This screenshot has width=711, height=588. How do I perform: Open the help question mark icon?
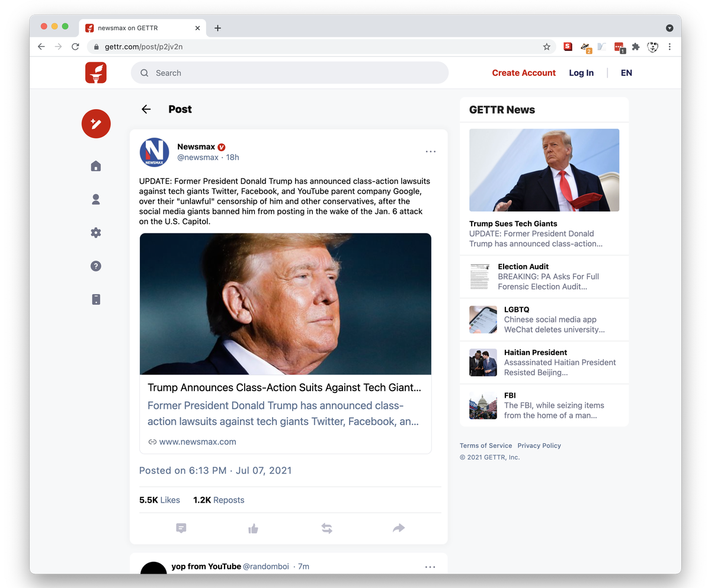pyautogui.click(x=96, y=266)
